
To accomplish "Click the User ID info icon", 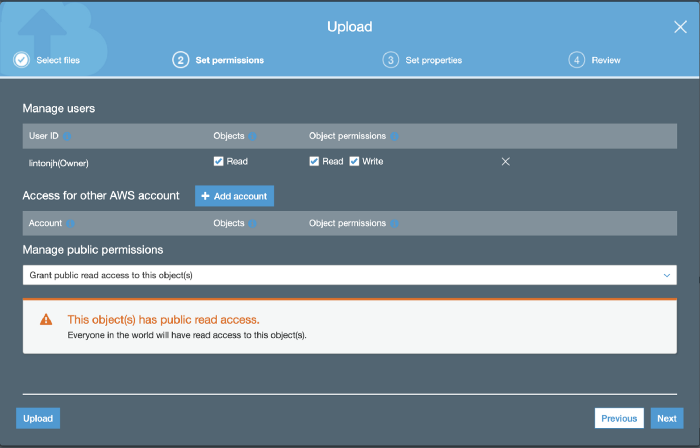I will pyautogui.click(x=67, y=136).
